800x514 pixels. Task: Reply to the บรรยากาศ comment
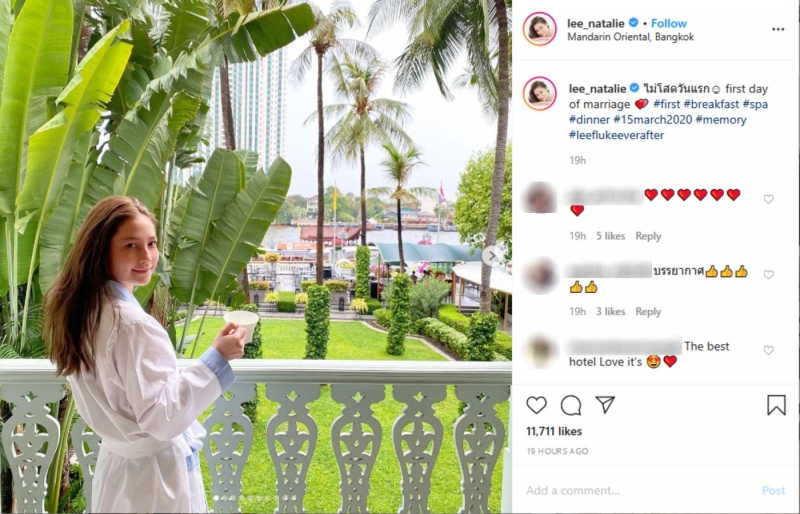[x=648, y=311]
